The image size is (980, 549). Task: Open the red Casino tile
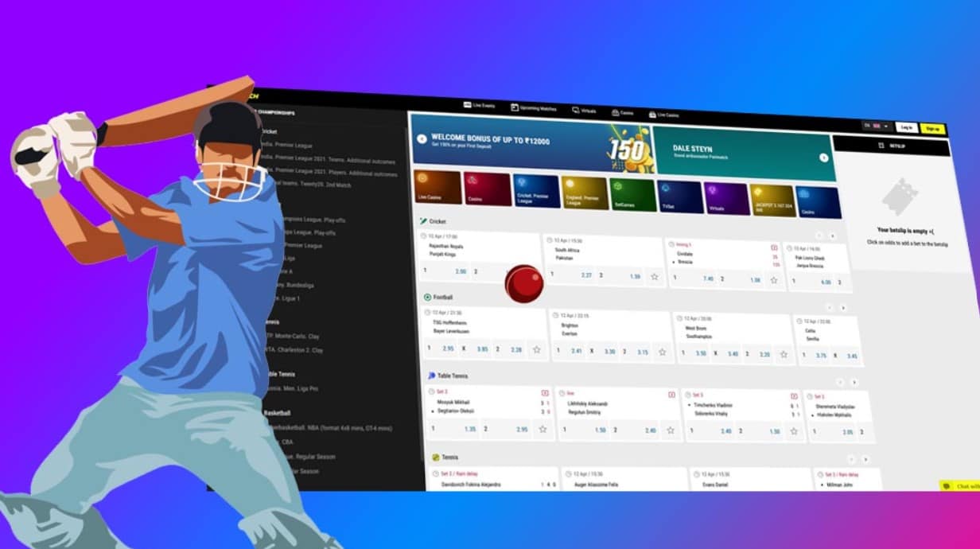tap(488, 189)
